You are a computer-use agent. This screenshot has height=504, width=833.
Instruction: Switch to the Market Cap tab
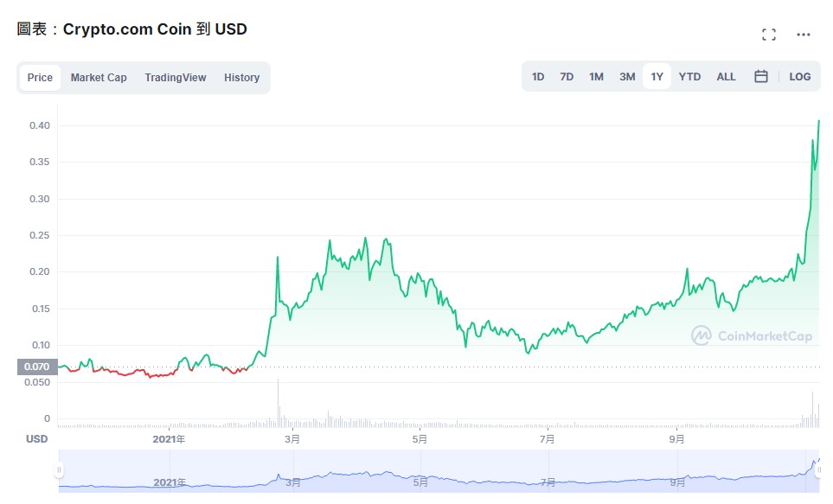click(99, 78)
